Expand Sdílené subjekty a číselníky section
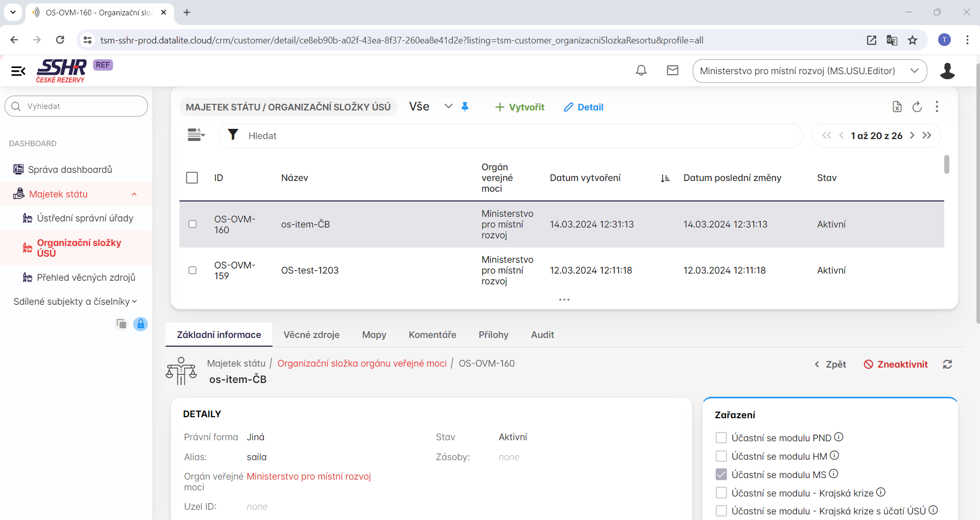The image size is (980, 520). 75,302
